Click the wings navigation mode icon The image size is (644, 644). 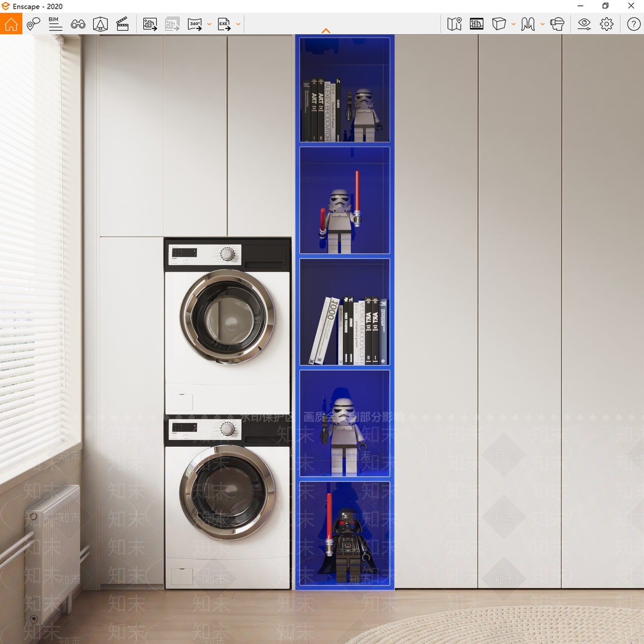528,24
